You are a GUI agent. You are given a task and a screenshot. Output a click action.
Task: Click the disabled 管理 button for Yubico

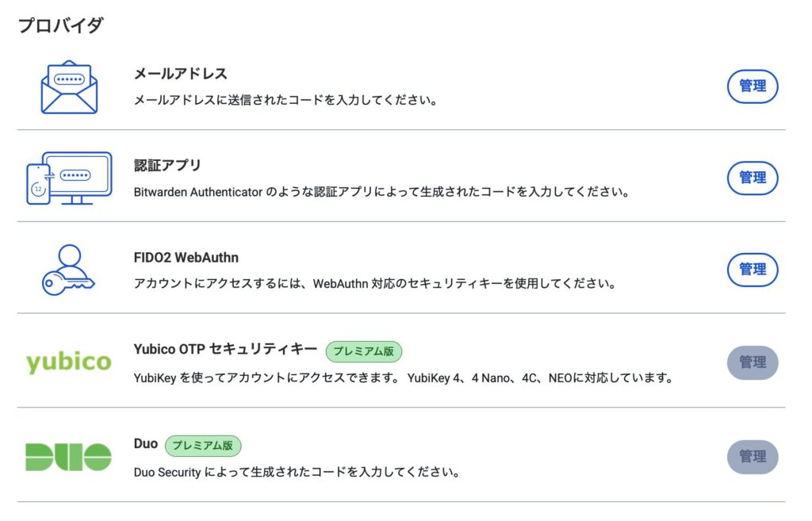click(753, 362)
